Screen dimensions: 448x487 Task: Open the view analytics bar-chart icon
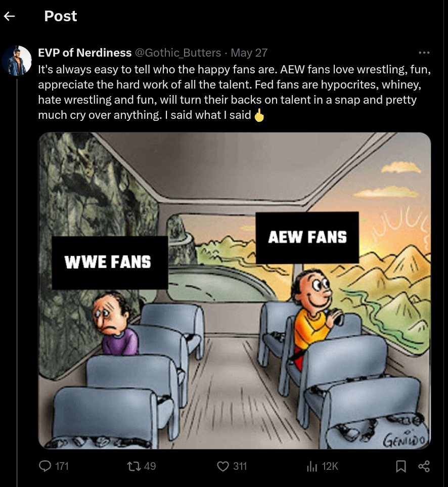click(x=312, y=466)
